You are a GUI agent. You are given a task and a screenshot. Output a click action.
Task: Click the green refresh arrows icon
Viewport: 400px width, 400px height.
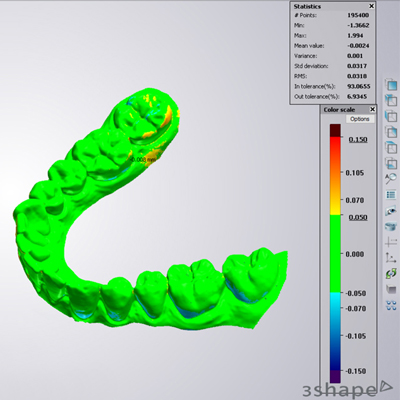(x=391, y=274)
